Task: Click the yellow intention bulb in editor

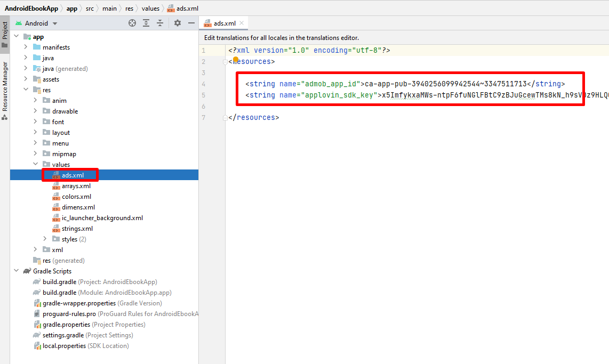Action: [x=235, y=59]
